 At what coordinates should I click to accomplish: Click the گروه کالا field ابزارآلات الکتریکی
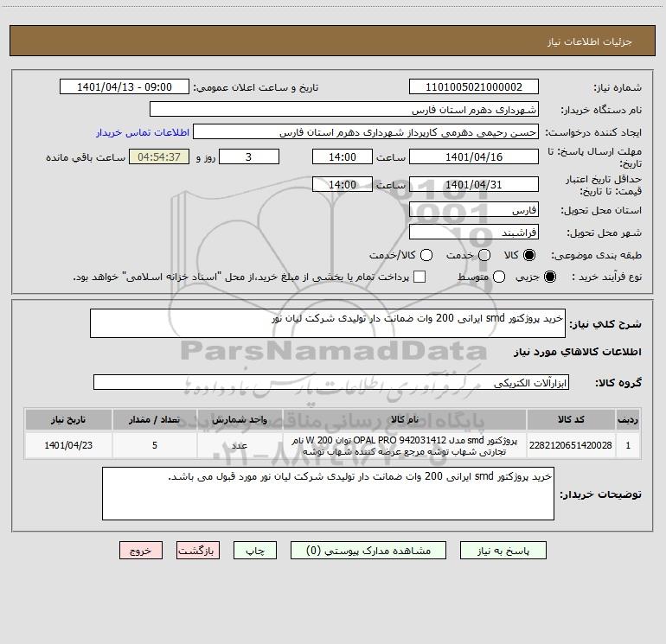coord(331,382)
